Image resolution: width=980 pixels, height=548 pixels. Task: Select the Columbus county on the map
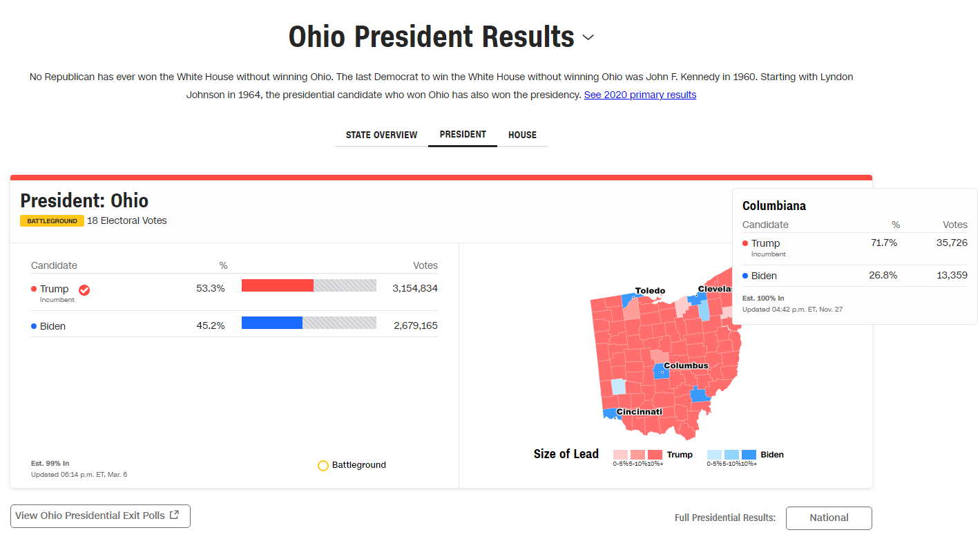click(661, 373)
